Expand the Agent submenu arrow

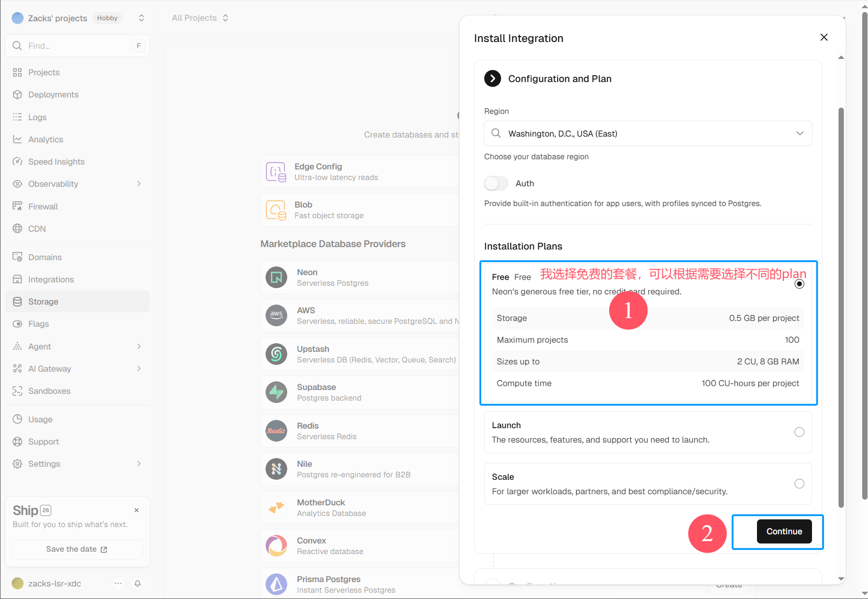[x=139, y=346]
